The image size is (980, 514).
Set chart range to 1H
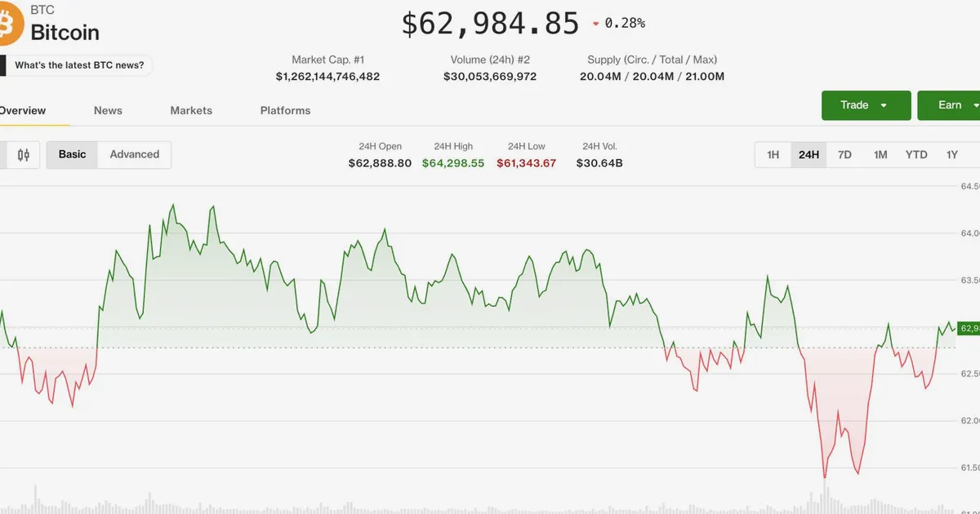773,154
